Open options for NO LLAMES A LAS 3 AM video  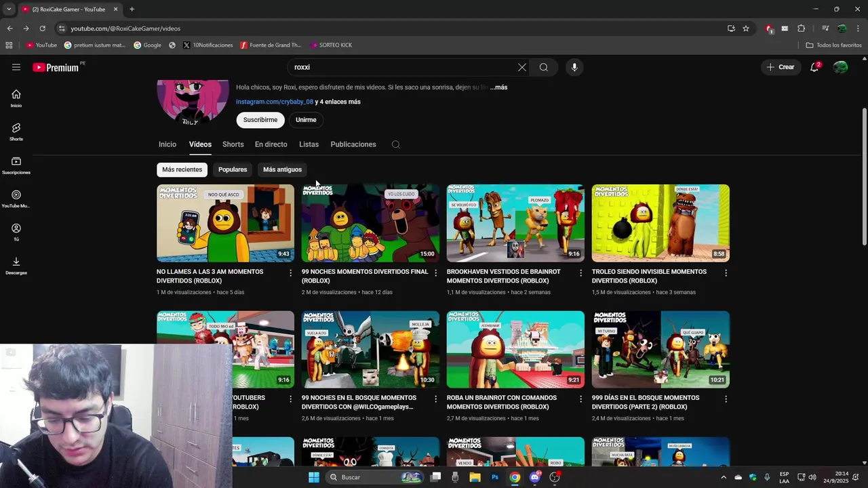291,272
